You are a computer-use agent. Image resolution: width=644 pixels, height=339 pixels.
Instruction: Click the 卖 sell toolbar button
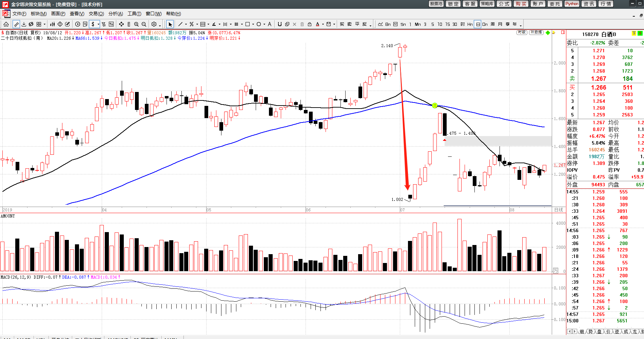click(349, 24)
